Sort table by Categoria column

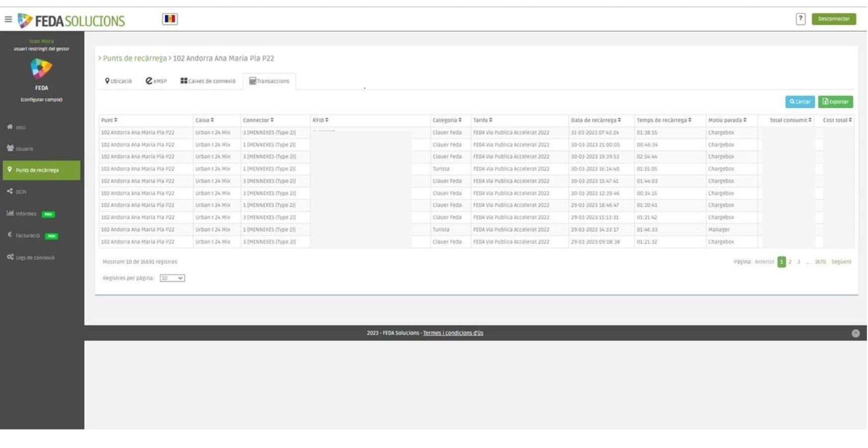pos(447,120)
